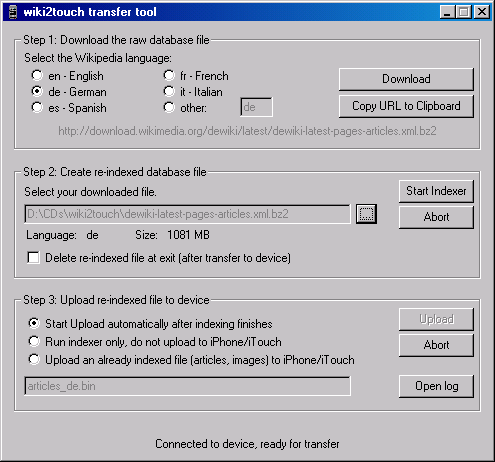Minimize the wiki2touch transfer tool window
This screenshot has width=495, height=462.
pyautogui.click(x=447, y=12)
